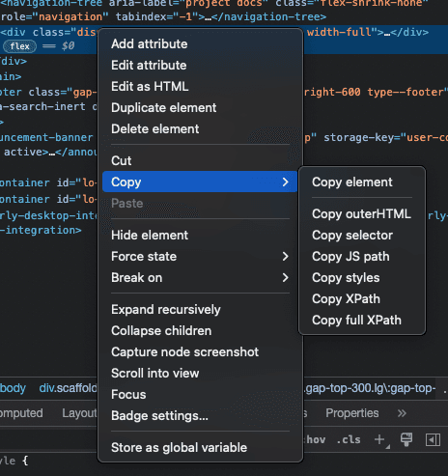The width and height of the screenshot is (448, 476).
Task: Select Copy outerHTML option
Action: (x=361, y=214)
